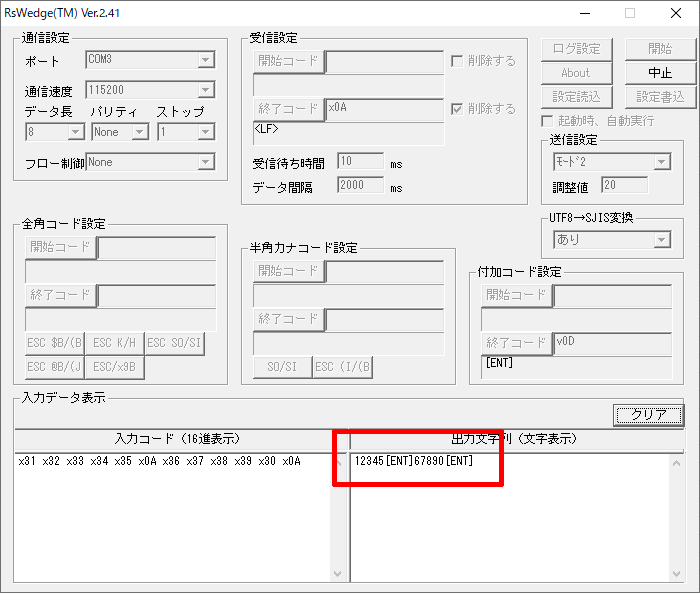Minimize the RsWedge window
This screenshot has height=593, width=700.
pos(585,13)
